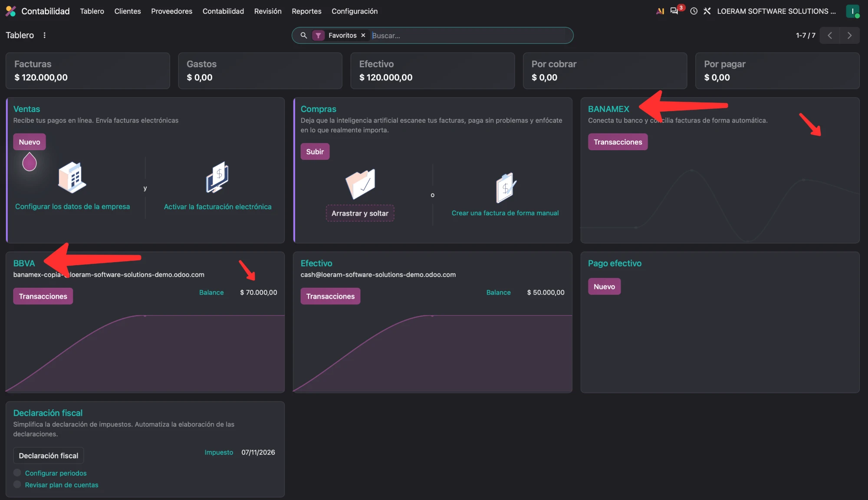Open the AI assistant icon in top bar

point(660,11)
